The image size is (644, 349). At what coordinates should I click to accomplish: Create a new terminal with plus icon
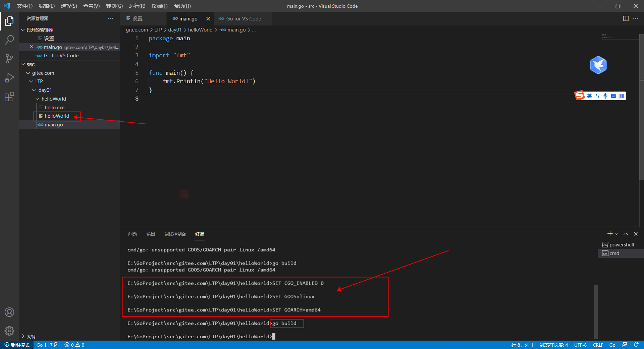(x=610, y=234)
